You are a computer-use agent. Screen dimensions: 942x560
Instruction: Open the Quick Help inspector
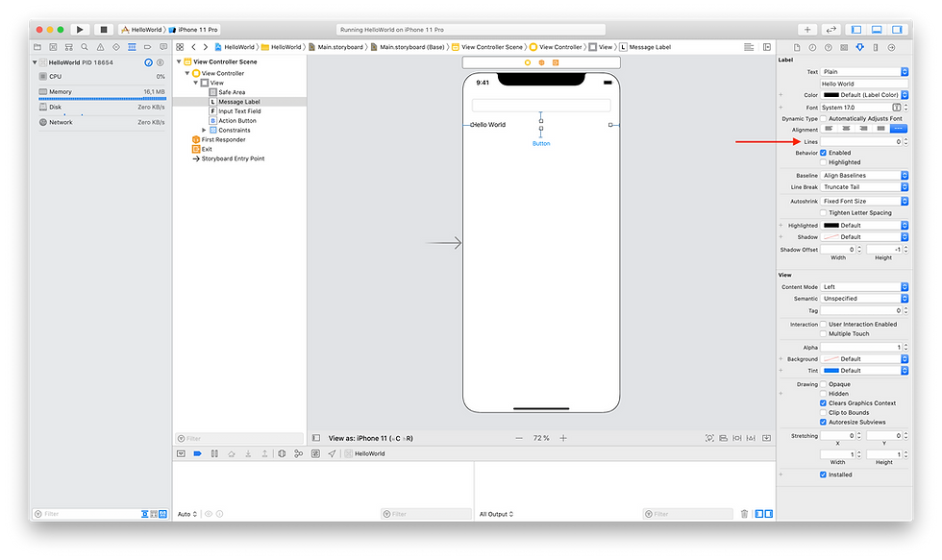point(828,47)
